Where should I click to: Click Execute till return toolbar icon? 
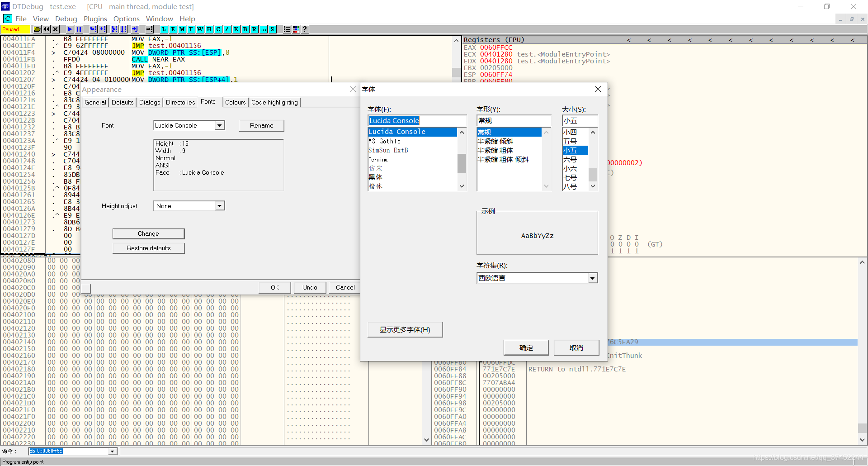(x=135, y=29)
